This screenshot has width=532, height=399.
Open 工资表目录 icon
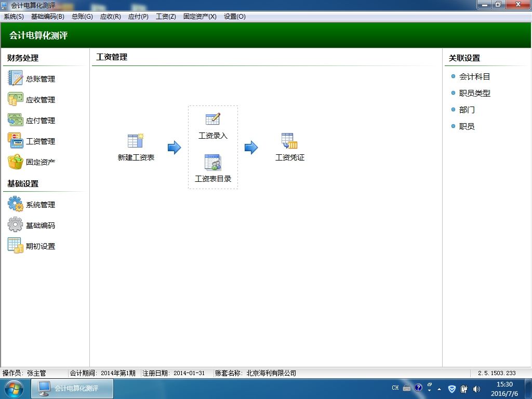click(x=212, y=162)
